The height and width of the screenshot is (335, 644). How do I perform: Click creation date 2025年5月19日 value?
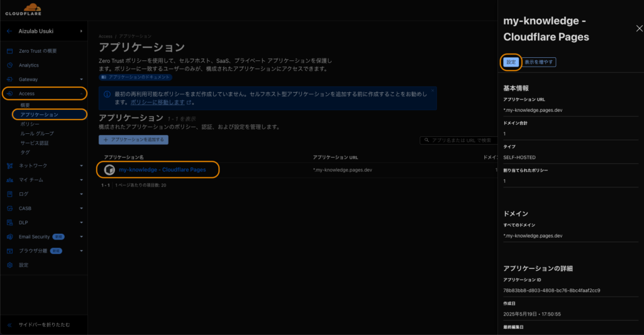[x=532, y=314]
